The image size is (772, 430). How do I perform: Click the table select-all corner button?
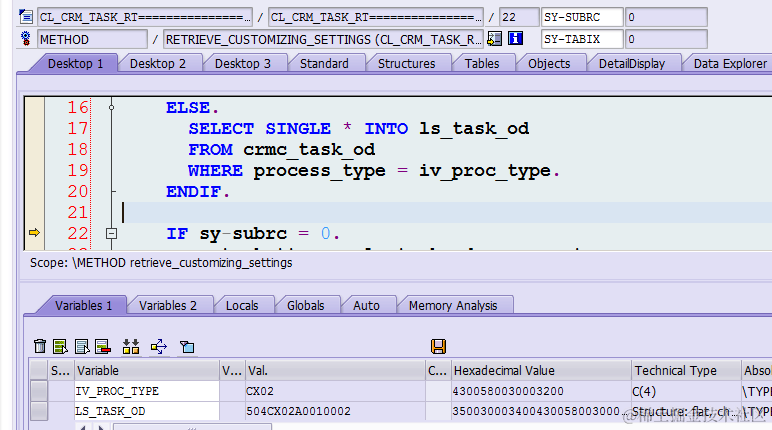39,370
